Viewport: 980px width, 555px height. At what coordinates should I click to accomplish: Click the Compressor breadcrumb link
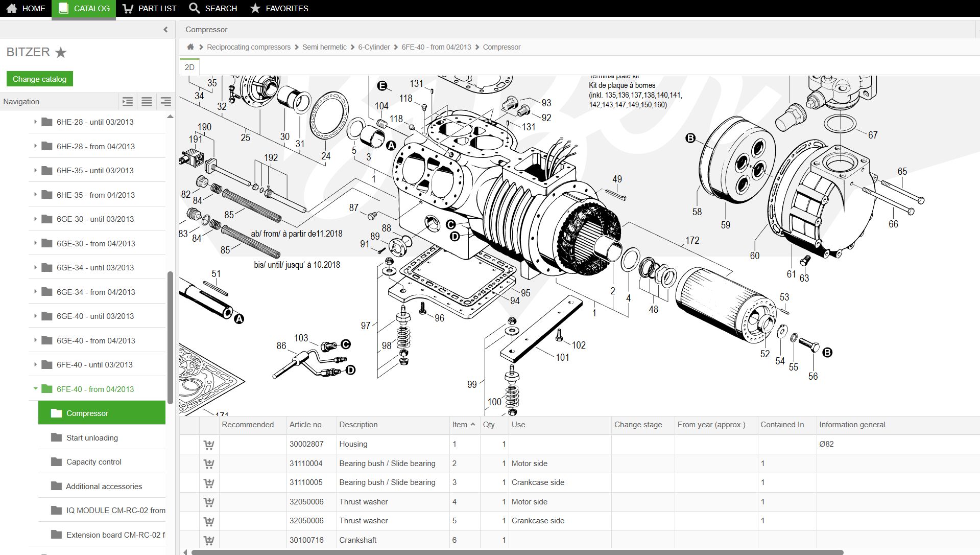(x=501, y=47)
